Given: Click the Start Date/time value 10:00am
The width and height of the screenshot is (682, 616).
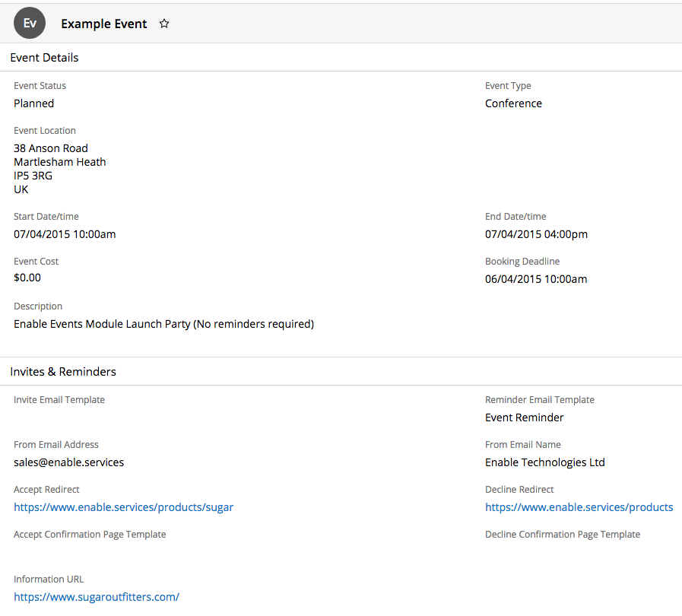Looking at the screenshot, I should (65, 234).
